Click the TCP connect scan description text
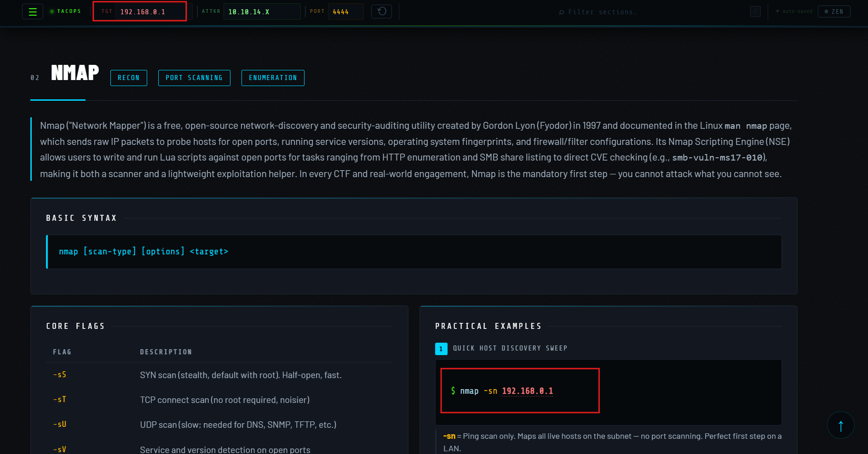 tap(225, 400)
